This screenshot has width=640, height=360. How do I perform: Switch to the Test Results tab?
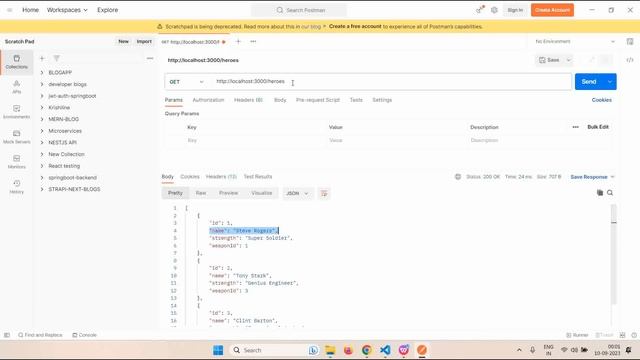[258, 176]
